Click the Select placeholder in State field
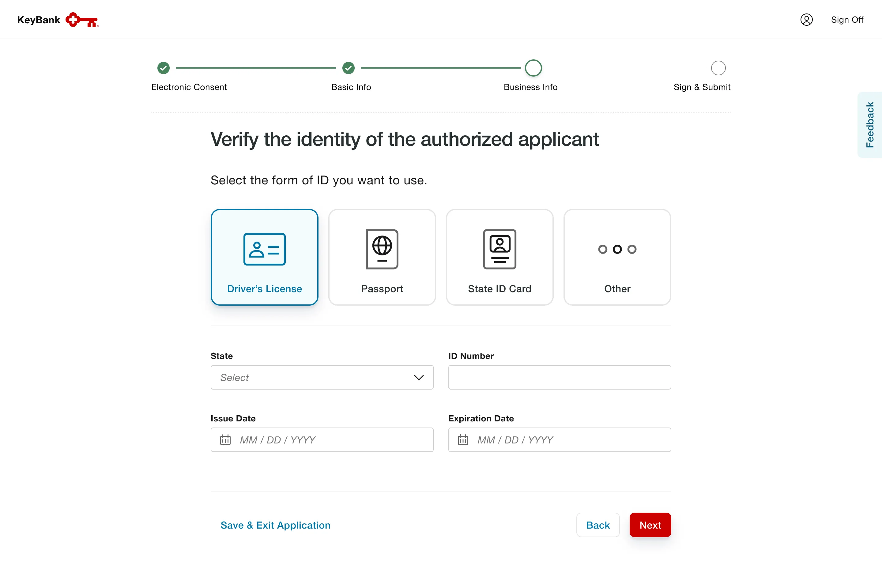 point(235,377)
